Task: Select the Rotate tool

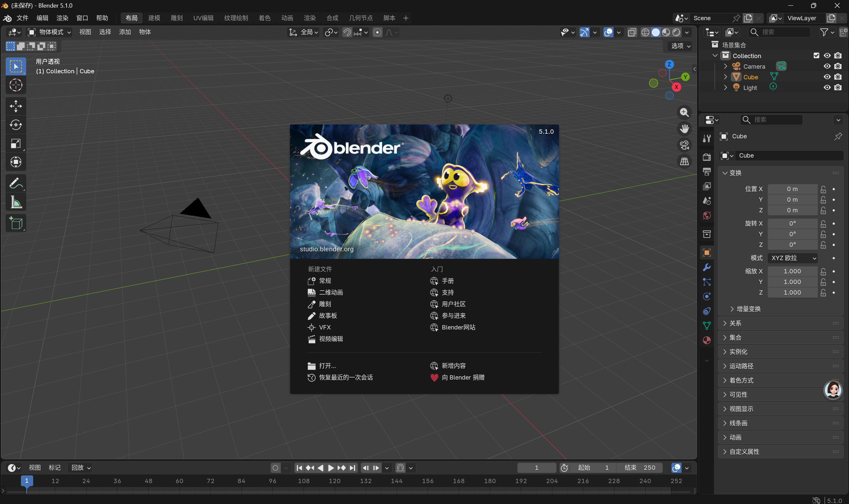Action: pos(16,125)
